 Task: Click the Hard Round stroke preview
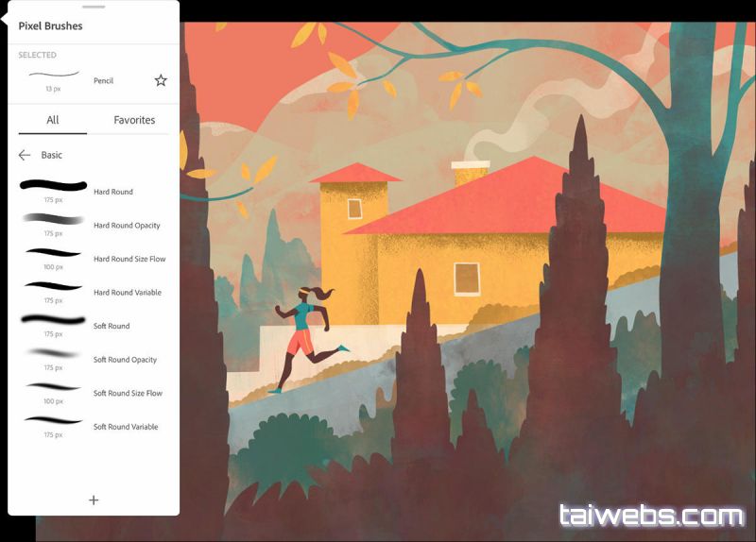click(53, 186)
